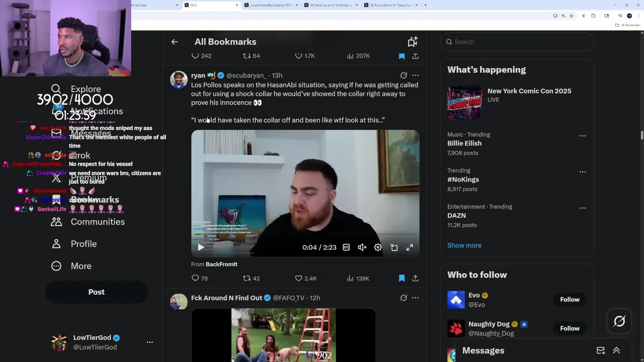Reply to ryan's post with 79 replies
This screenshot has width=644, height=362.
[x=200, y=278]
